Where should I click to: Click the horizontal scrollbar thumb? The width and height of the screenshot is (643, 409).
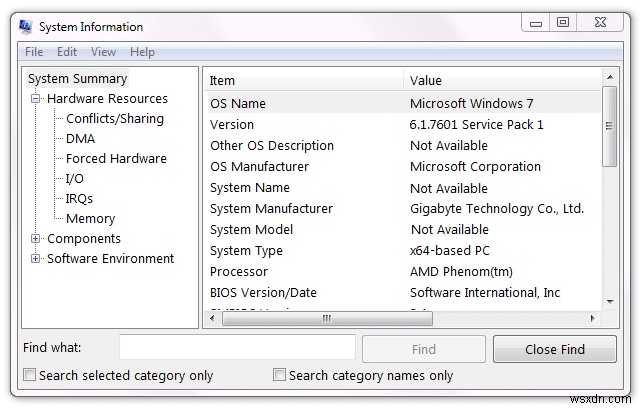point(327,318)
